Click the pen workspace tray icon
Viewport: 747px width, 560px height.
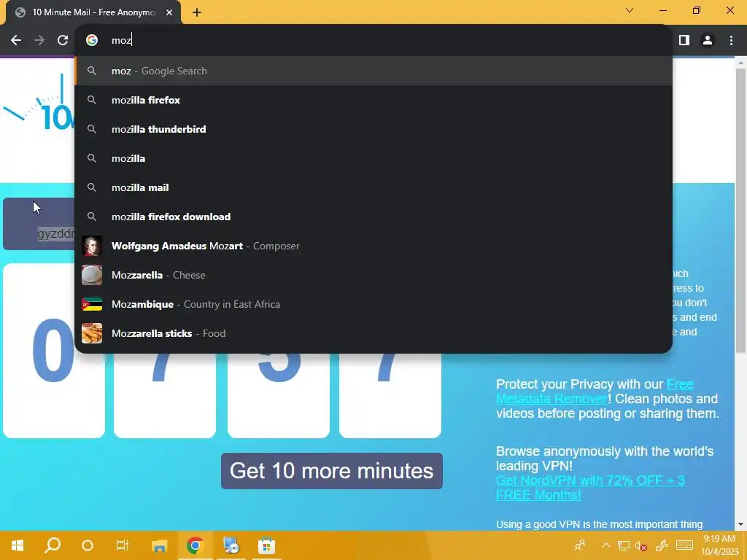point(662,545)
